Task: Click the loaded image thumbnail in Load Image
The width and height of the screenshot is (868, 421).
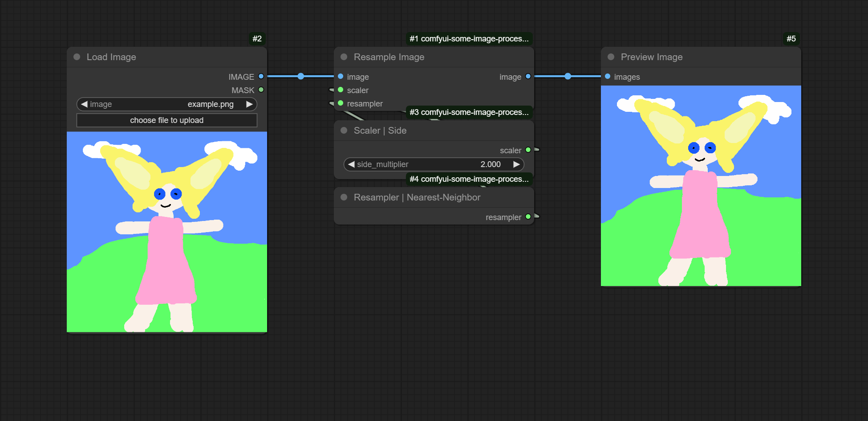Action: point(167,232)
